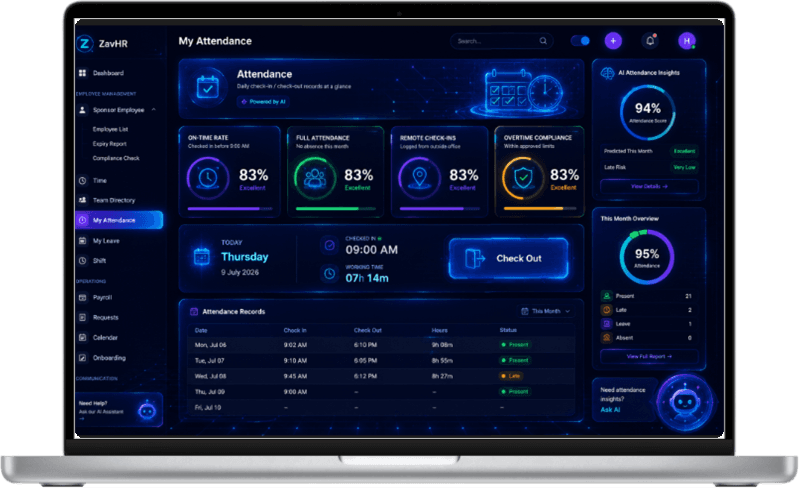
Task: Toggle the theme switch in header
Action: point(580,41)
